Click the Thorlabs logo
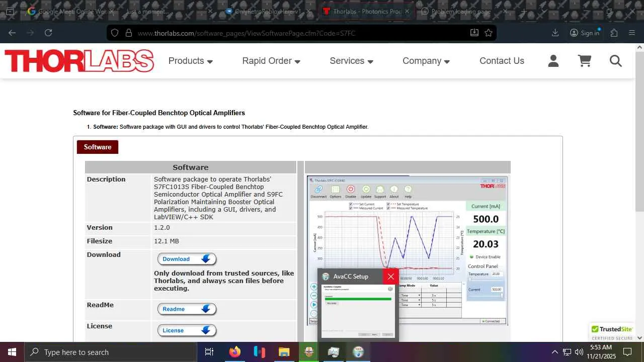 click(79, 61)
